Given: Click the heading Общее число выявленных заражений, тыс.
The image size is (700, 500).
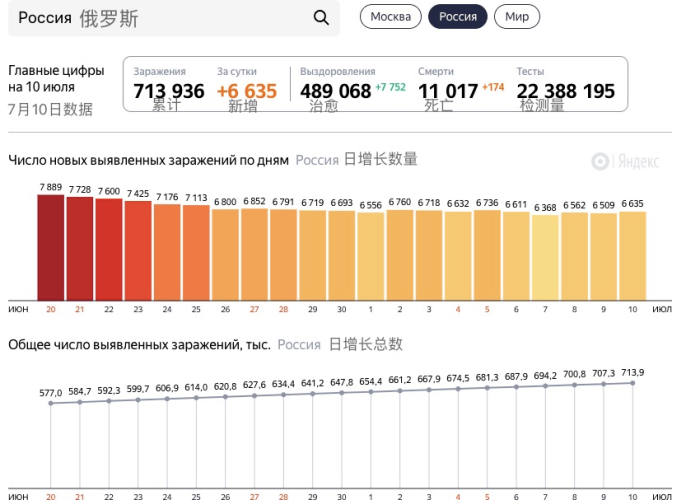Looking at the screenshot, I should tap(139, 345).
